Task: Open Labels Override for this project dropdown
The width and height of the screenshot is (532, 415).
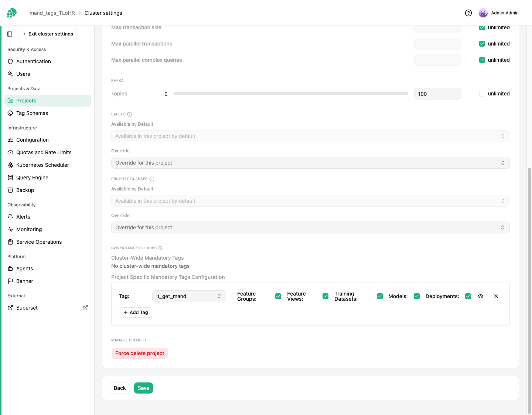Action: pyautogui.click(x=310, y=163)
